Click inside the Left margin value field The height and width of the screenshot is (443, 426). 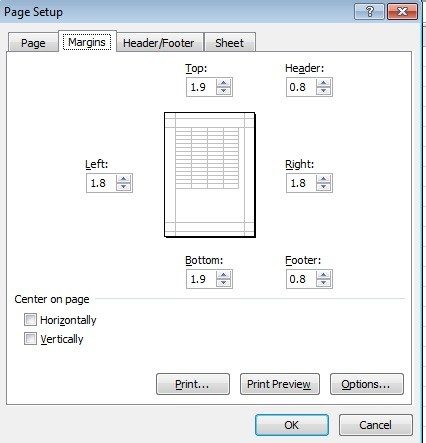click(101, 183)
